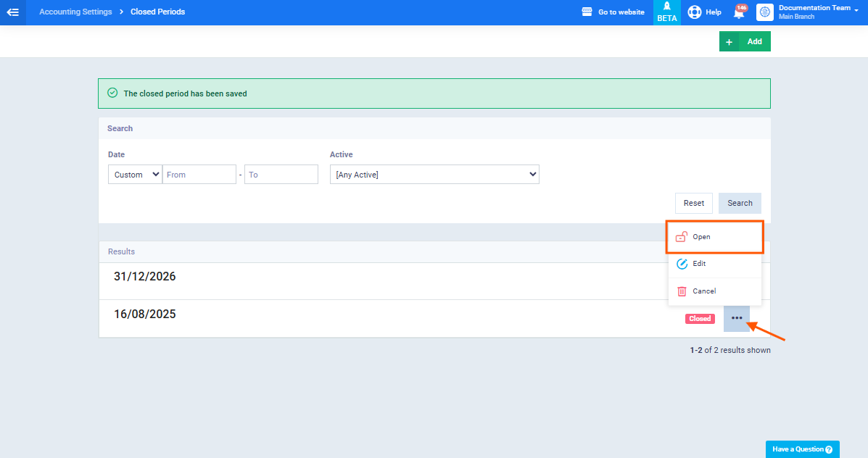Click the 31/12/2026 period row
868x458 pixels.
coord(434,281)
